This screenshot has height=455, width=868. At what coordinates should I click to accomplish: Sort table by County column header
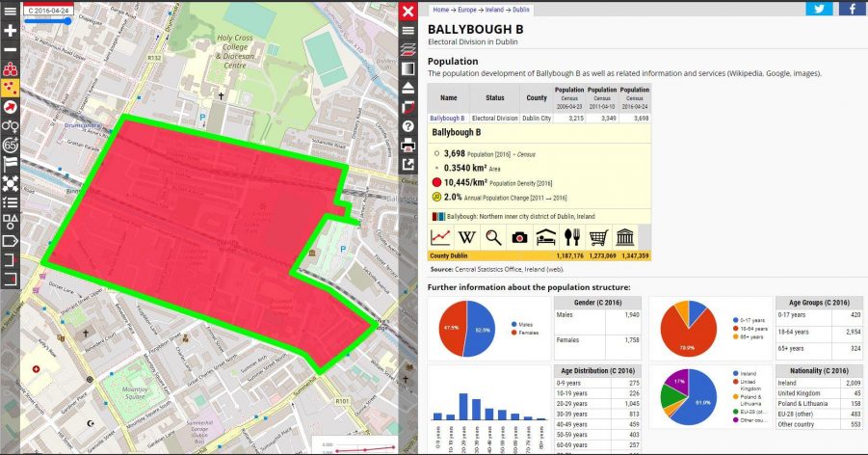pos(537,98)
